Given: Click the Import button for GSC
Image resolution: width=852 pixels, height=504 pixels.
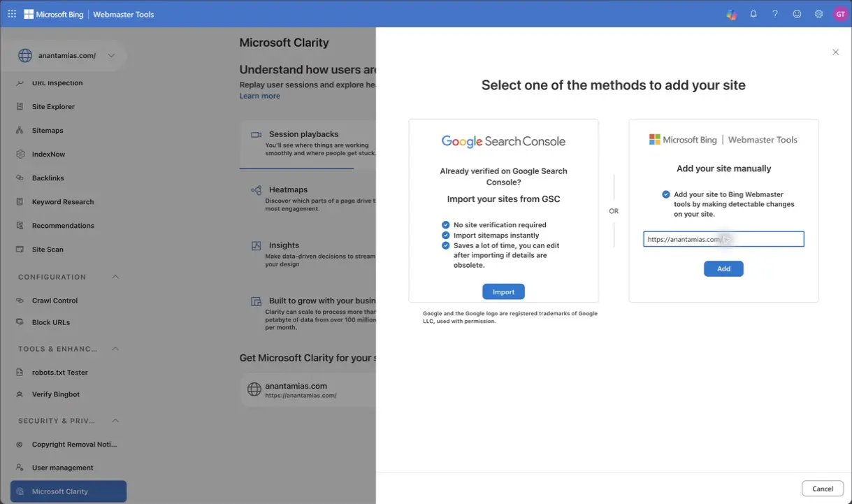Looking at the screenshot, I should click(x=503, y=291).
